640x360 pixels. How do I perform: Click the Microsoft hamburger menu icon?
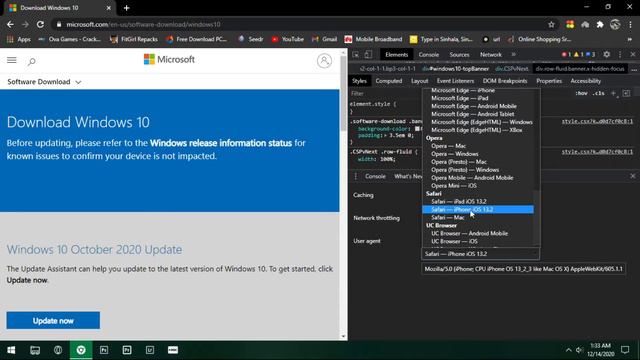coord(12,60)
